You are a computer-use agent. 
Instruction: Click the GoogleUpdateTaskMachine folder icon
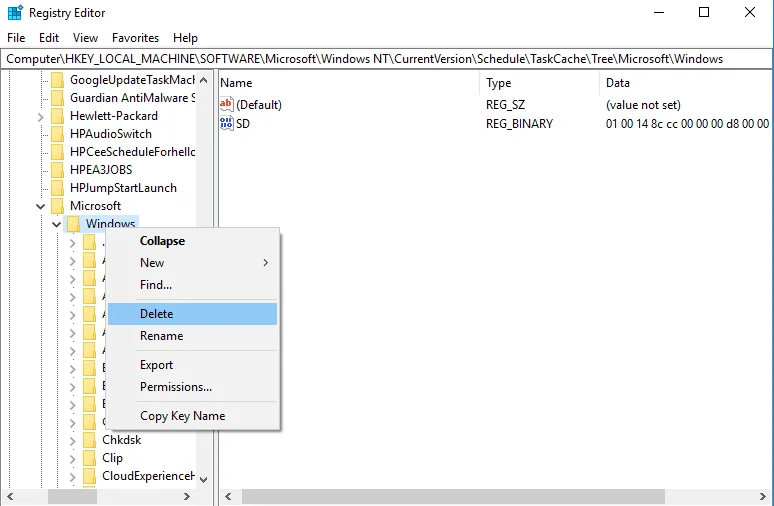coord(58,80)
